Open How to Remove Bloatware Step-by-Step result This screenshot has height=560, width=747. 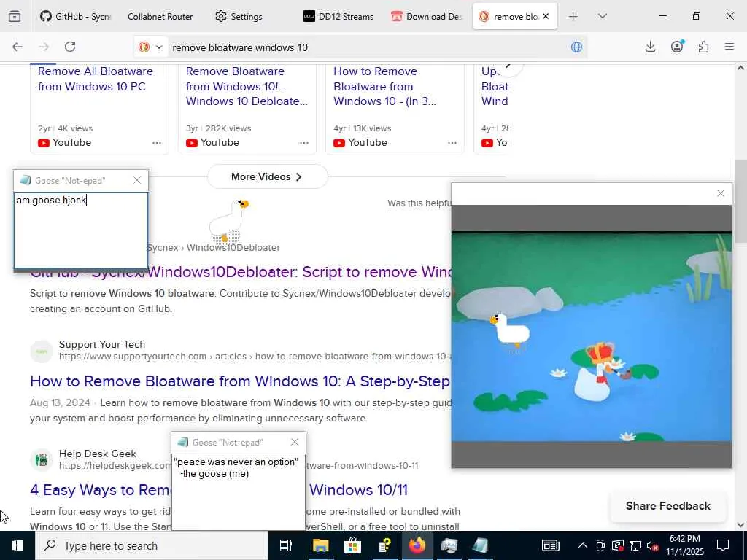[x=241, y=381]
